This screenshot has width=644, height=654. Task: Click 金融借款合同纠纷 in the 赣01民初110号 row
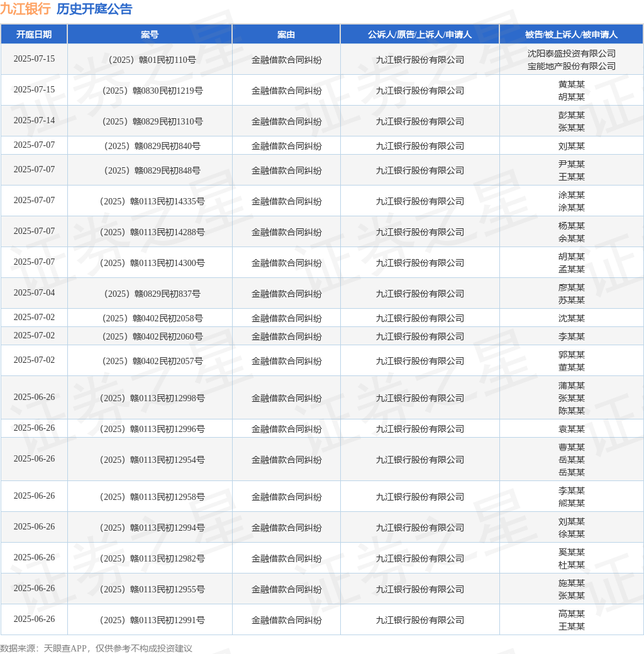coord(287,60)
